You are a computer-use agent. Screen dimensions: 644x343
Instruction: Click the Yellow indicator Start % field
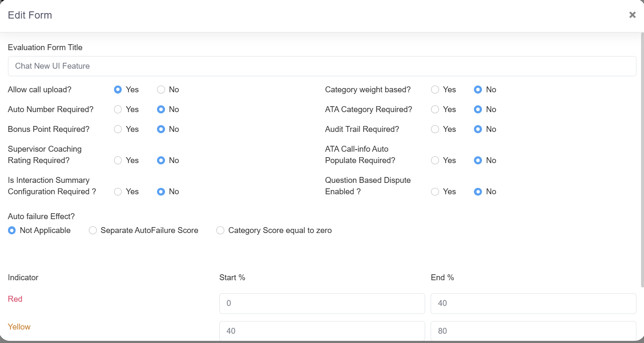[x=322, y=331]
